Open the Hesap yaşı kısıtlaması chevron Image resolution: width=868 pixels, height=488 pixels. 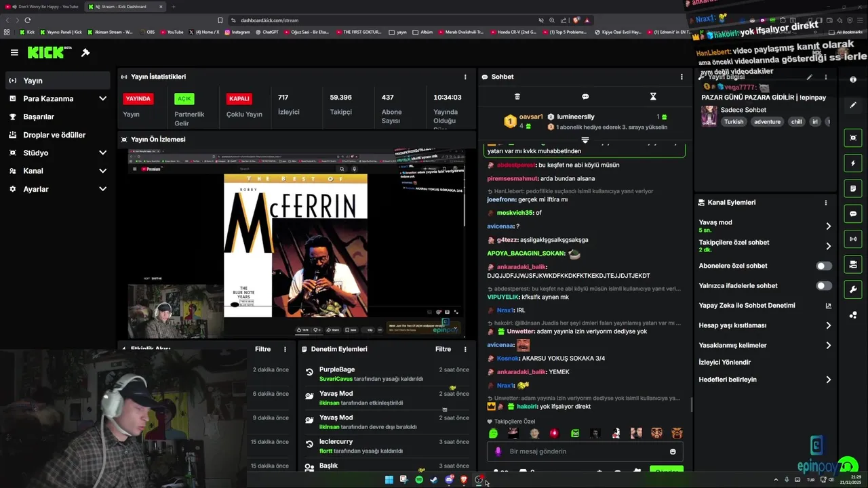pyautogui.click(x=828, y=325)
